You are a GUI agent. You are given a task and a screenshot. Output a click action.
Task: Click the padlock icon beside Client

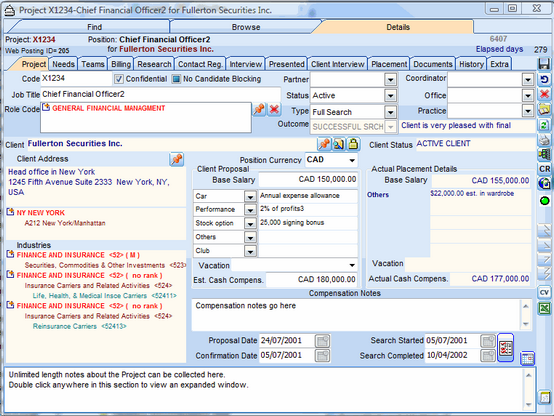pos(353,144)
